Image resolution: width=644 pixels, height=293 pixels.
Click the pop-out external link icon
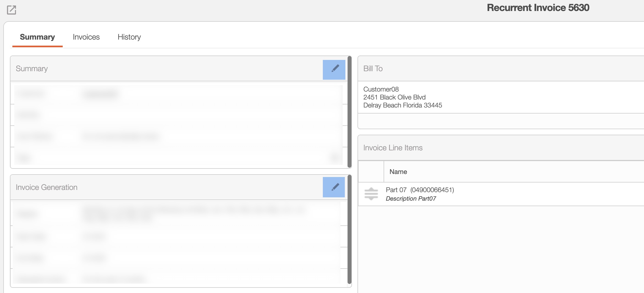pos(11,10)
